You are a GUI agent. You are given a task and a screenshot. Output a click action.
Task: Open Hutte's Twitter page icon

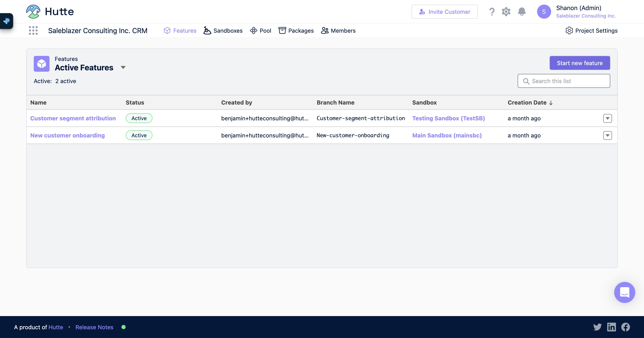click(597, 327)
